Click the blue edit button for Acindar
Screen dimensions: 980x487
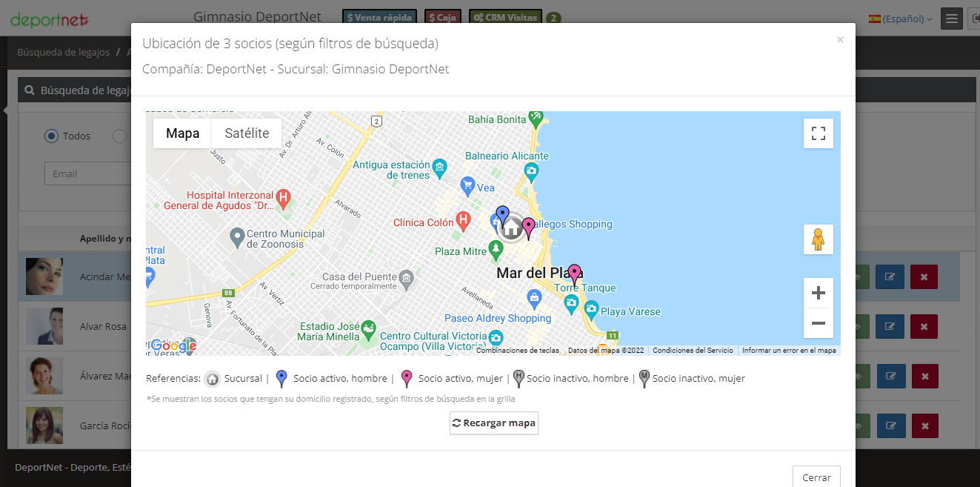click(890, 276)
